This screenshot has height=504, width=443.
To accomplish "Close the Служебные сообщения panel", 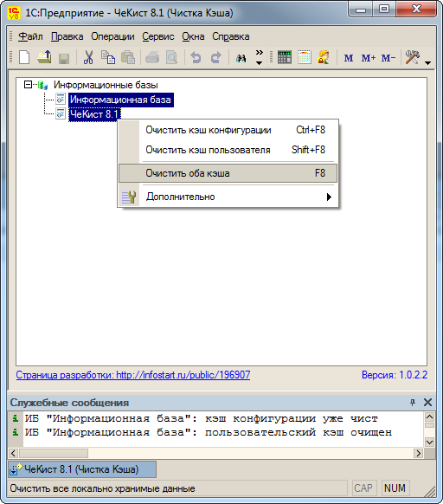I will pyautogui.click(x=427, y=402).
